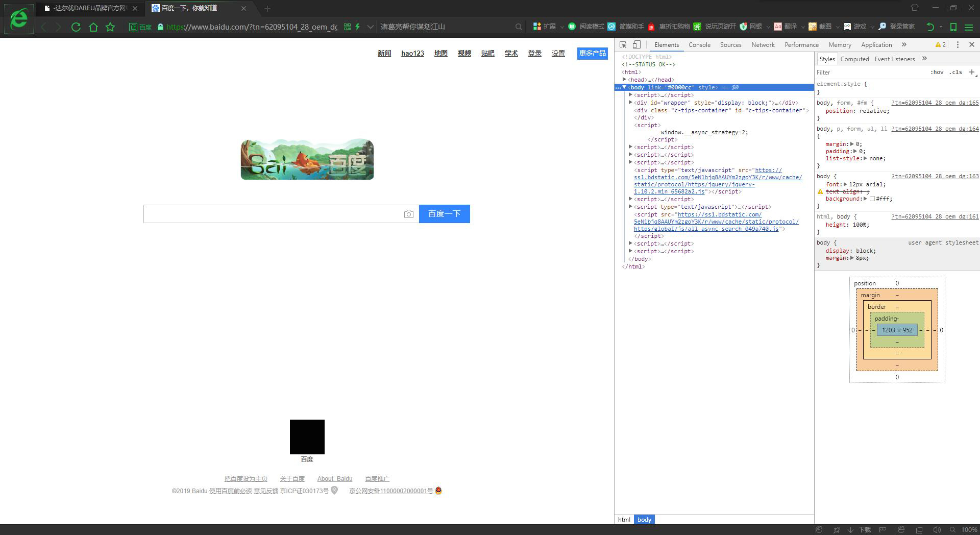Expand the font property shorthand
Image resolution: width=980 pixels, height=535 pixels.
845,184
